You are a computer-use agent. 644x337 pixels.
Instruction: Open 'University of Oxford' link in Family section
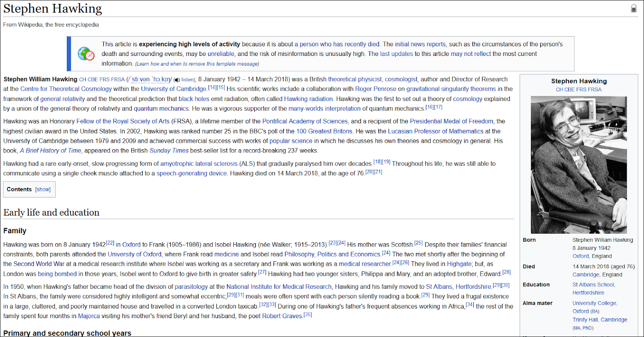(134, 255)
